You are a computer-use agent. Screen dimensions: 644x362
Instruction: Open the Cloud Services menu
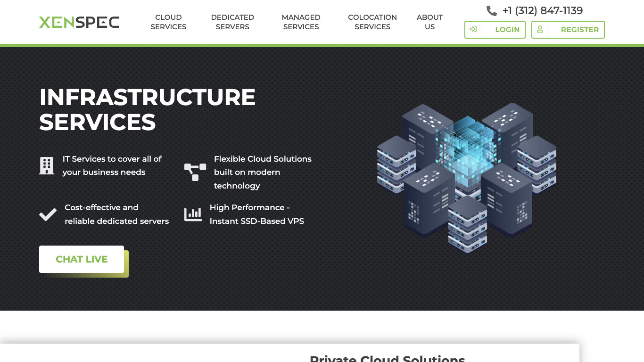pyautogui.click(x=168, y=22)
